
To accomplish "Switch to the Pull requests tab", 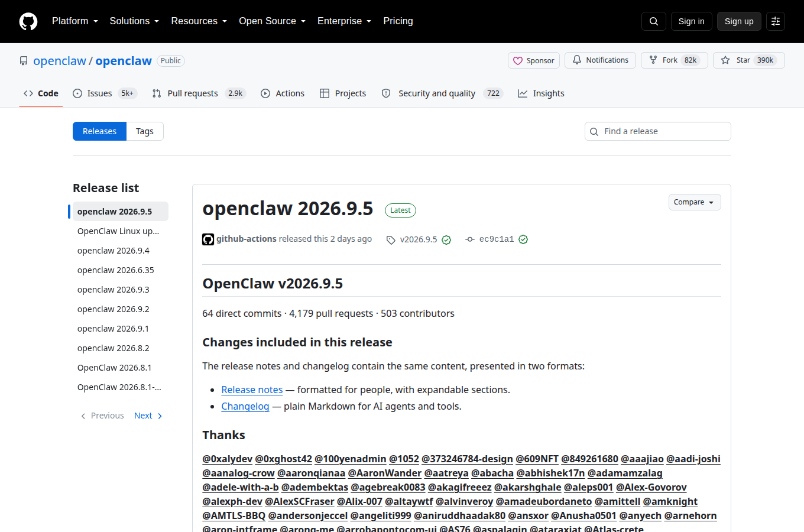I will 199,93.
